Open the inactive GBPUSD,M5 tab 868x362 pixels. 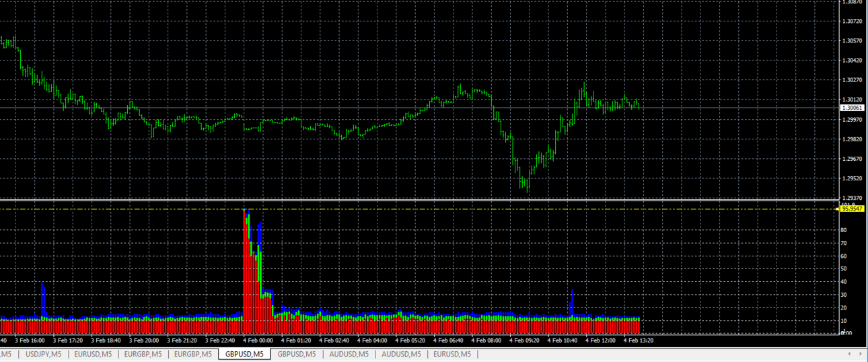click(297, 354)
